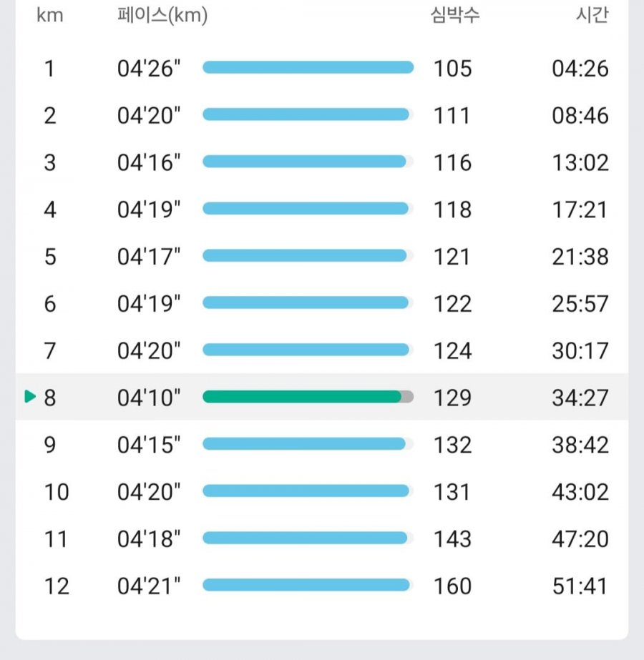
Task: Click the green triangle marker beside km 8
Action: point(30,397)
